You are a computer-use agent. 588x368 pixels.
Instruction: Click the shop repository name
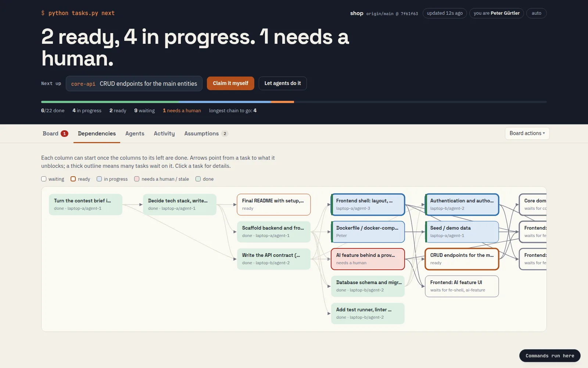tap(356, 13)
